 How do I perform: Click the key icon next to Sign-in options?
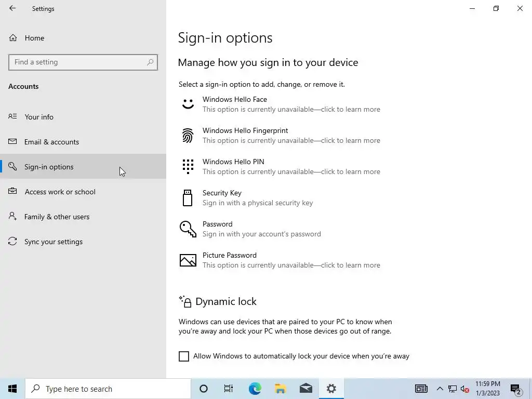click(x=12, y=166)
